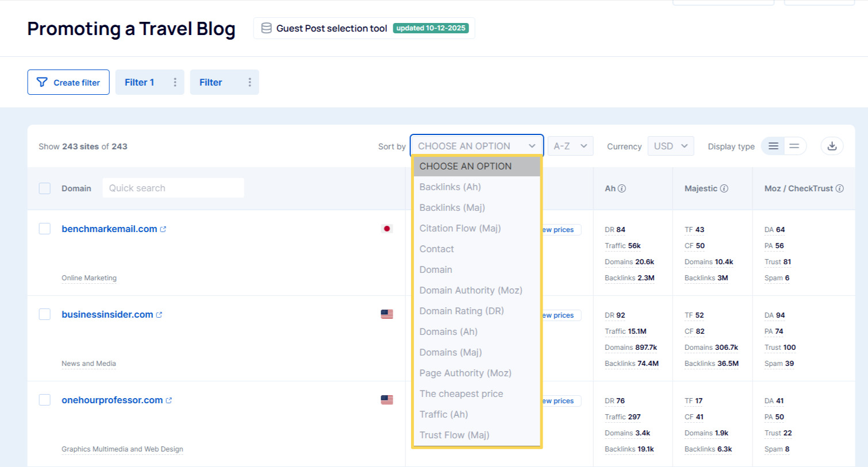Switch display type to the compact list view
The image size is (868, 467).
pyautogui.click(x=773, y=146)
